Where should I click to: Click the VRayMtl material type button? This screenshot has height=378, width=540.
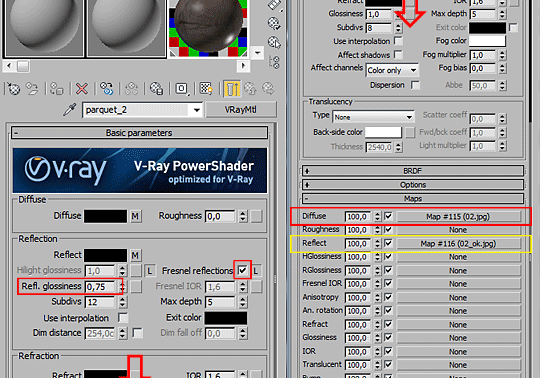tap(240, 110)
